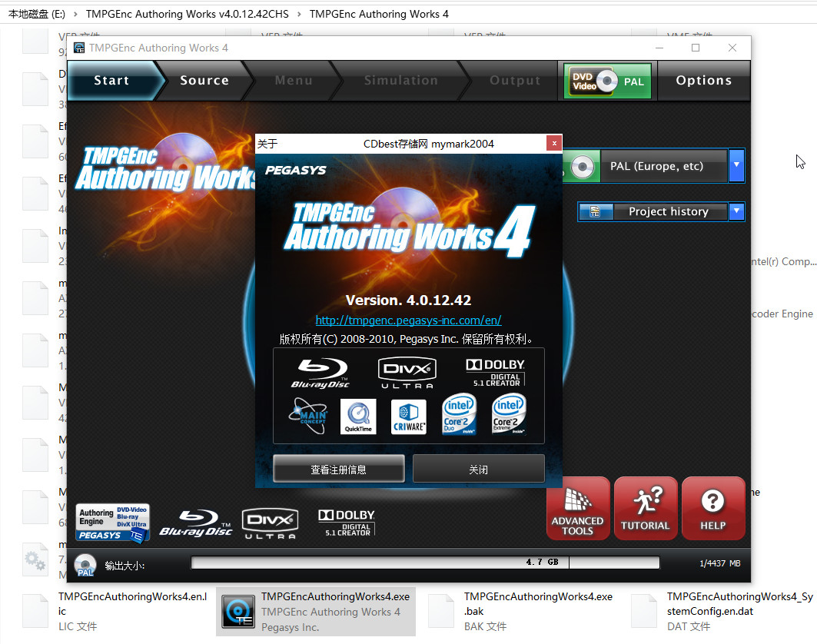Click the TMPGEnc title bar app icon
The height and width of the screenshot is (644, 817).
(79, 48)
